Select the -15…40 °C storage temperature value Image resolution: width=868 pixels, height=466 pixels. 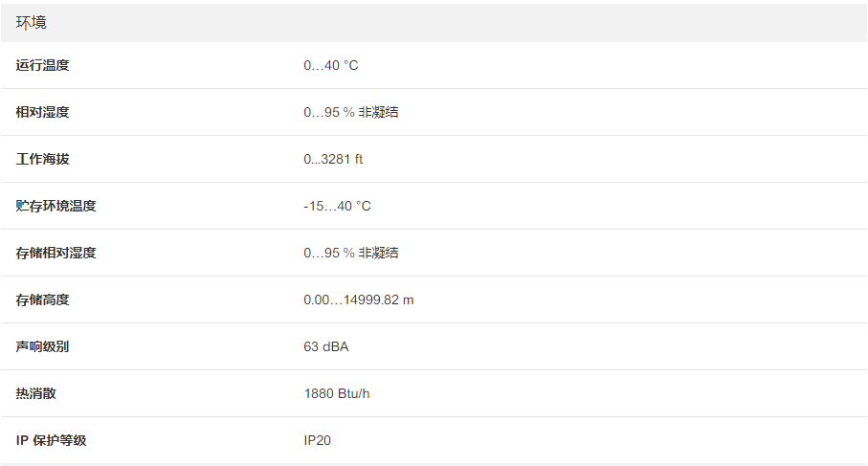coord(337,206)
